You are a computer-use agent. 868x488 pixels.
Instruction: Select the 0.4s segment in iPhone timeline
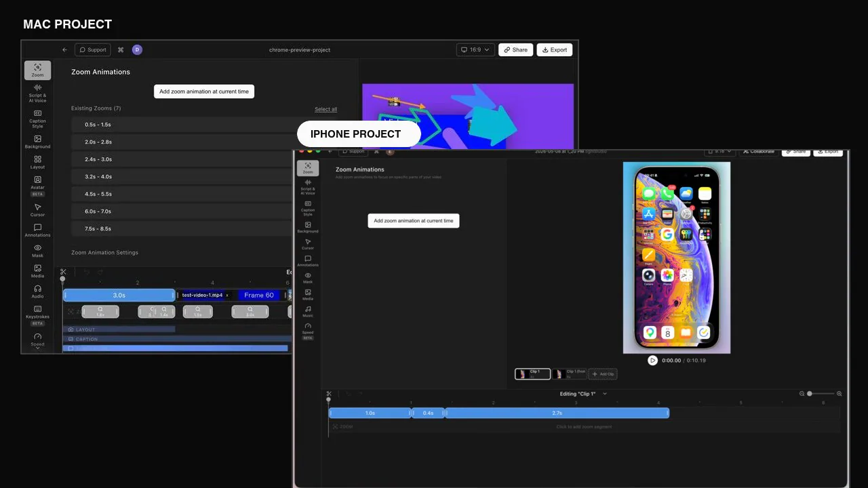click(428, 413)
